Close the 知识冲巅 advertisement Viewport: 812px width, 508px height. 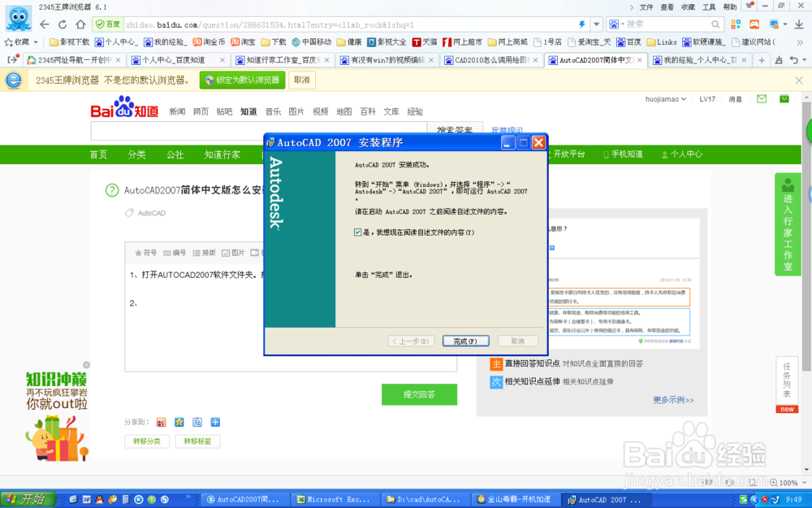[x=87, y=365]
